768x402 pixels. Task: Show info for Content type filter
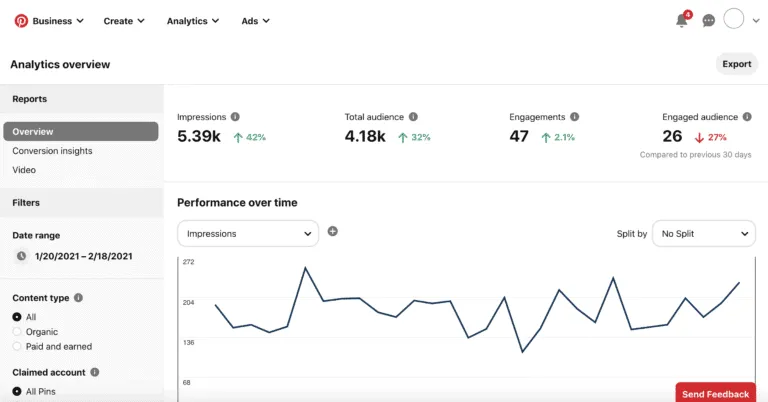pos(78,298)
